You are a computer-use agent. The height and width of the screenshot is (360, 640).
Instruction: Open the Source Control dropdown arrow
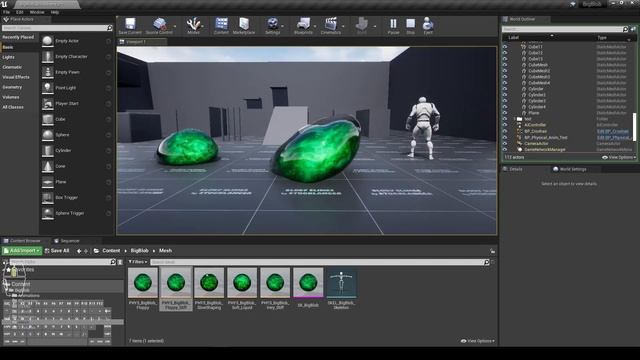coord(175,26)
